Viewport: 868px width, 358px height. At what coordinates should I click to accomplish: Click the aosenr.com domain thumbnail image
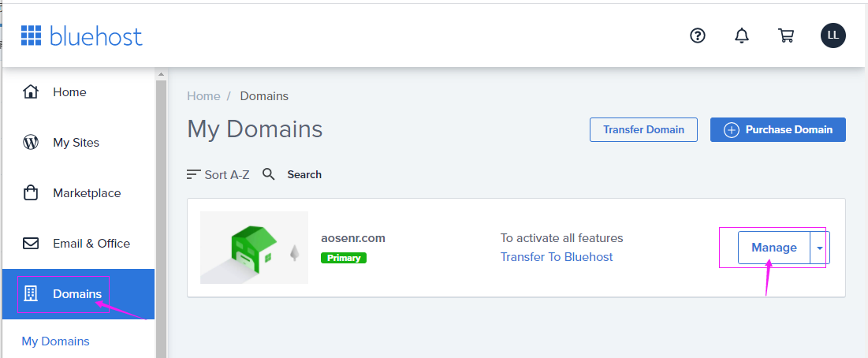click(x=254, y=248)
